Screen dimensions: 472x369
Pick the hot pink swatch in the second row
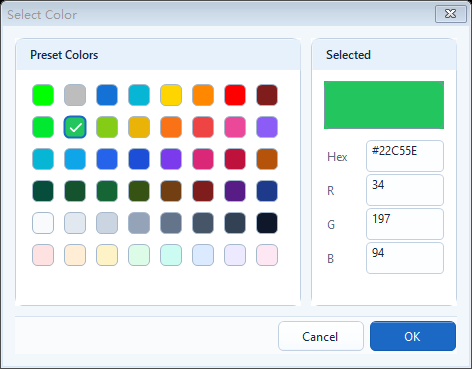click(235, 127)
